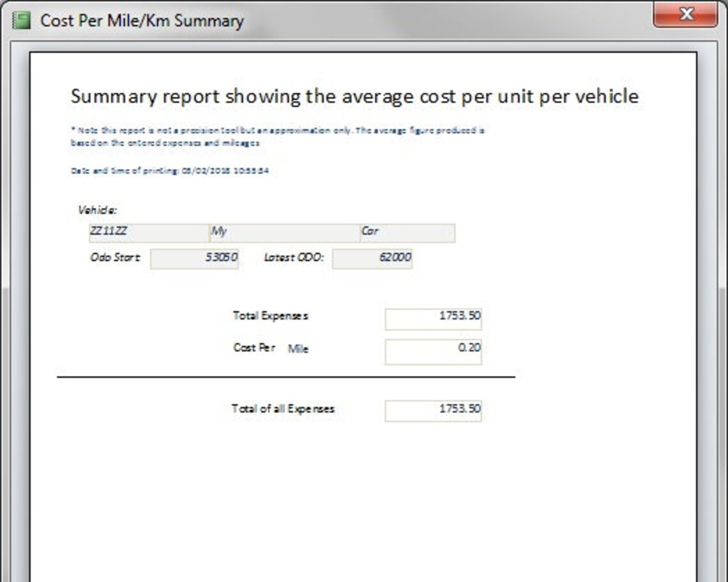Click the summary report heading text
The image size is (728, 582).
pos(354,96)
